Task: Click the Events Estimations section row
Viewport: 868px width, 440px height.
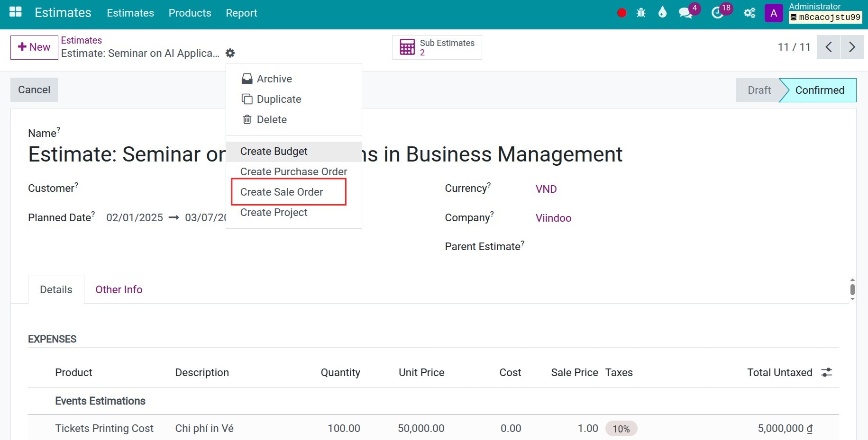Action: point(433,401)
